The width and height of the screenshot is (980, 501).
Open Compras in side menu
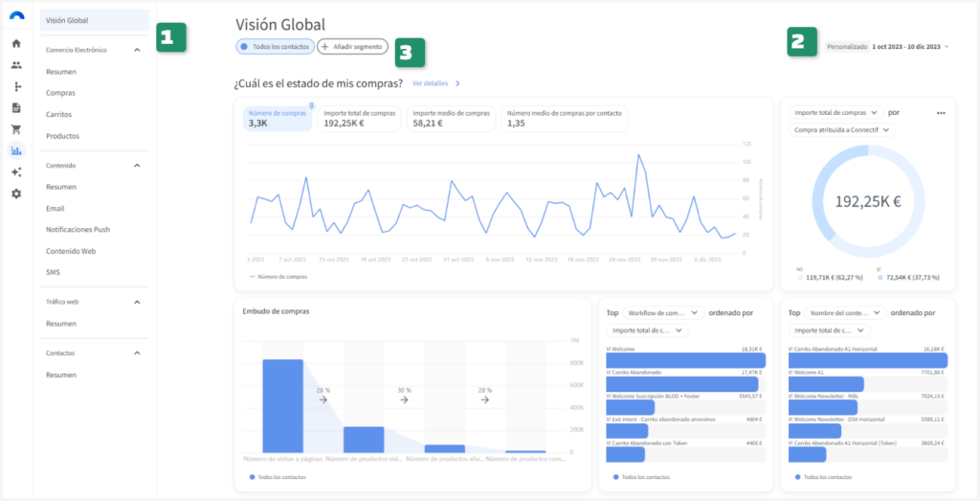(60, 93)
